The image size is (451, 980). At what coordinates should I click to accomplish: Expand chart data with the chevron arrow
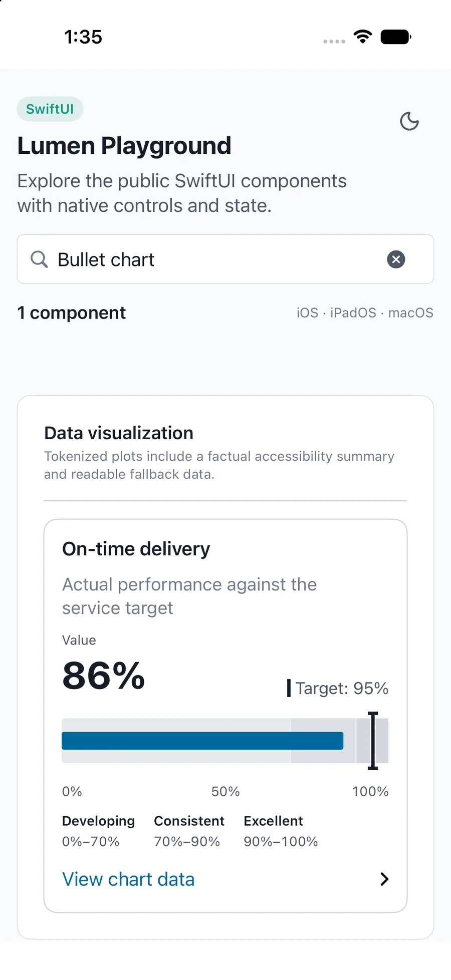(384, 879)
